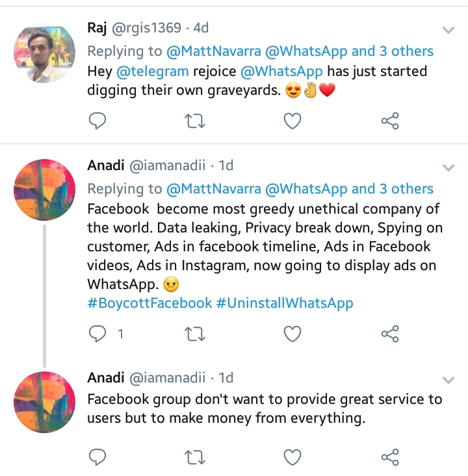Share Anadi's Boycott Facebook tweet
Screen dimensions: 468x476
pyautogui.click(x=390, y=334)
